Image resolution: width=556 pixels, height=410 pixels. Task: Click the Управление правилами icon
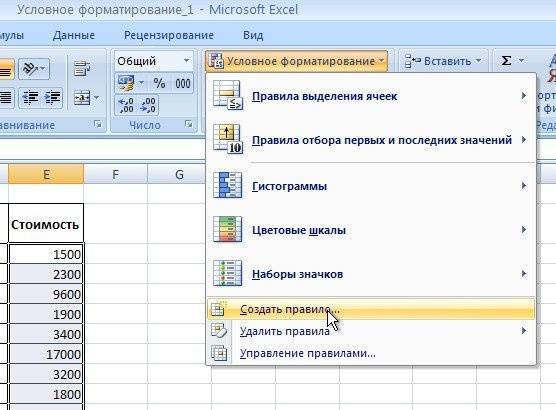point(219,353)
